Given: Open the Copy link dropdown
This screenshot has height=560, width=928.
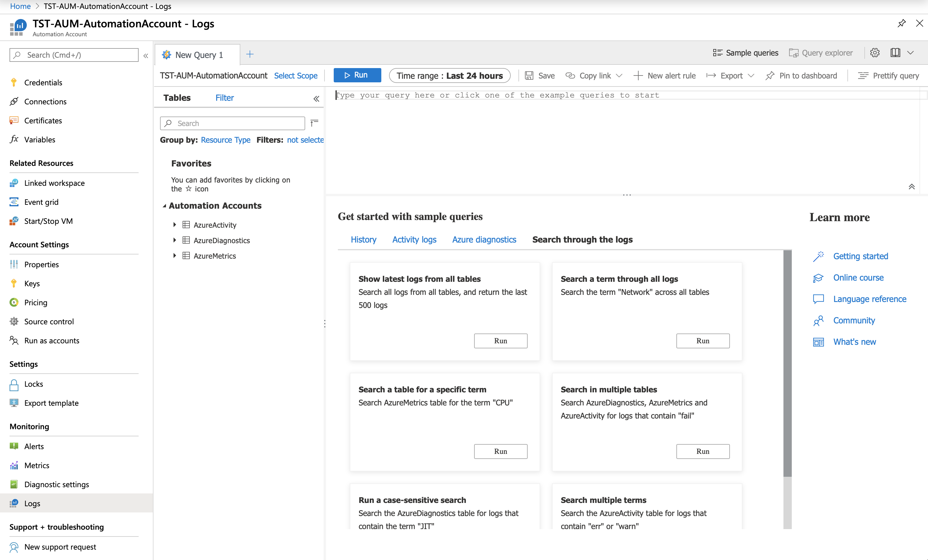Looking at the screenshot, I should (594, 75).
